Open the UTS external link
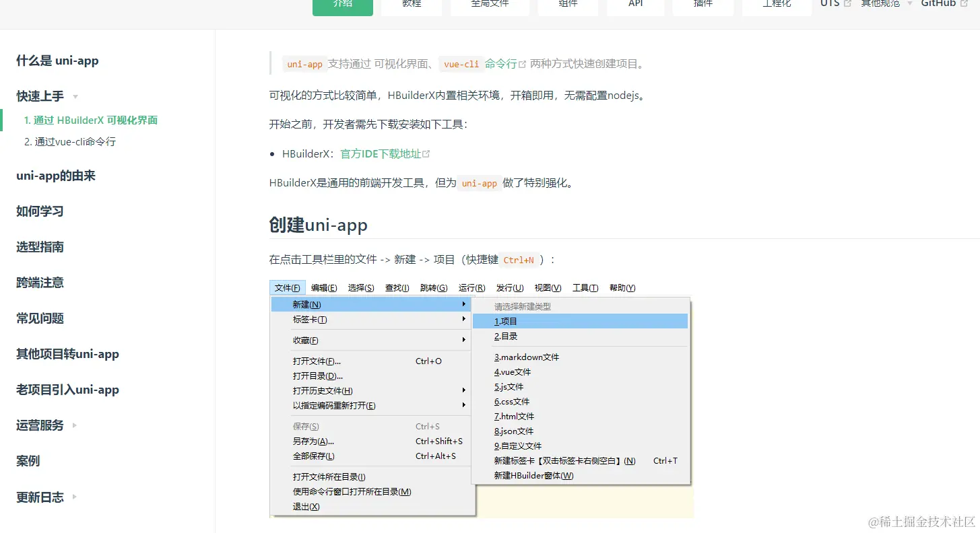Screen dimensions: 980x533 pos(835,4)
